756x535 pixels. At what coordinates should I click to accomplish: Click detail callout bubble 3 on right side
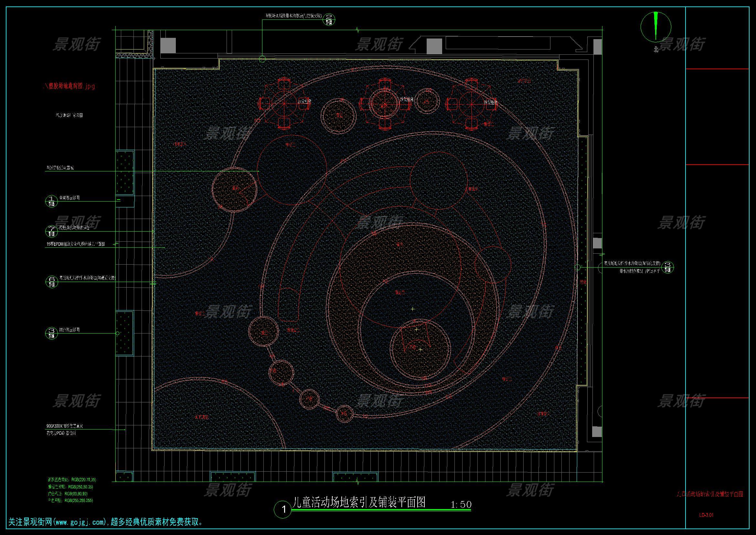pos(668,267)
